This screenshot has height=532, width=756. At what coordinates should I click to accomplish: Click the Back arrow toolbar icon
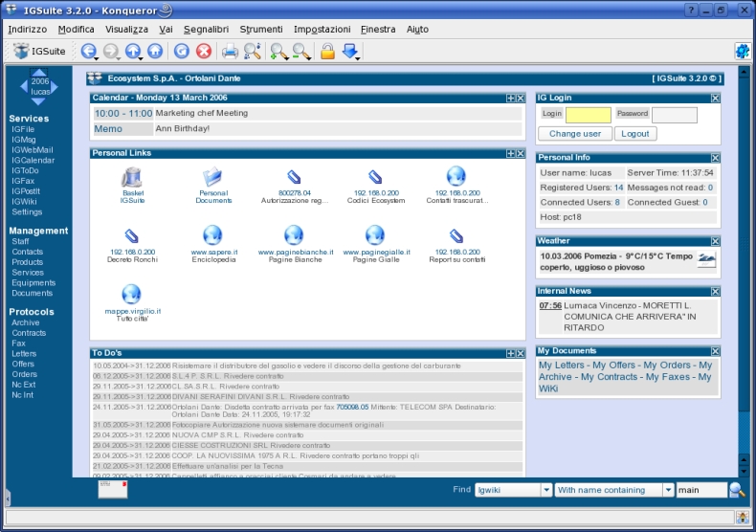click(x=89, y=51)
